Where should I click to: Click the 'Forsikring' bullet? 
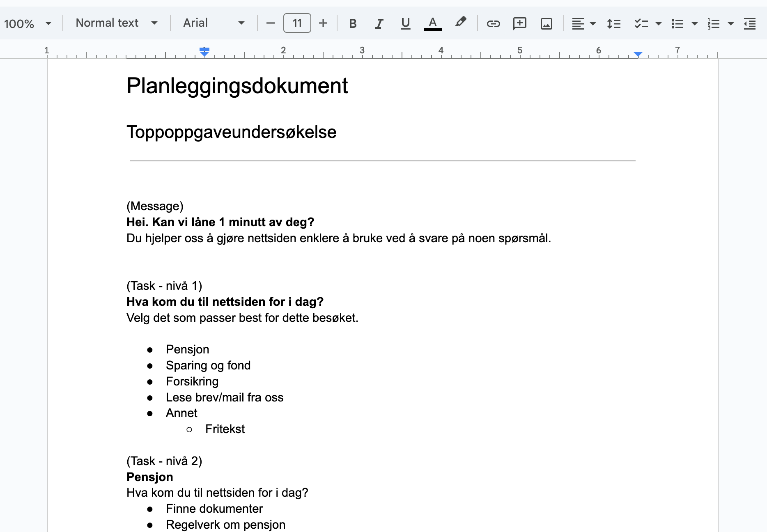192,381
